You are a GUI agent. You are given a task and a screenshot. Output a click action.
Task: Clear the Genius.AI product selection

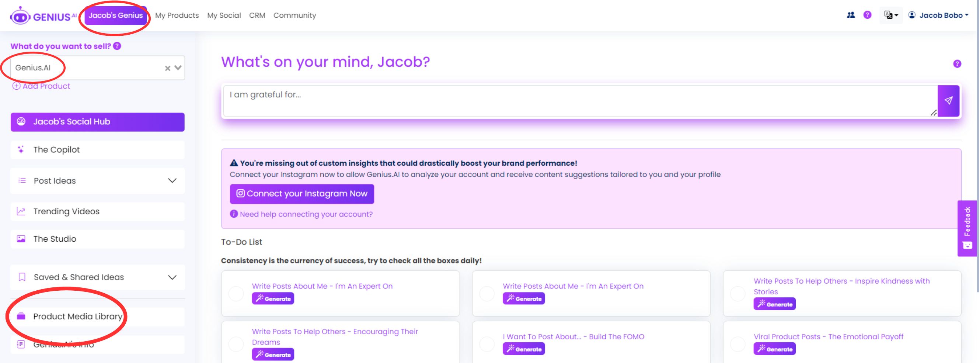click(x=167, y=68)
